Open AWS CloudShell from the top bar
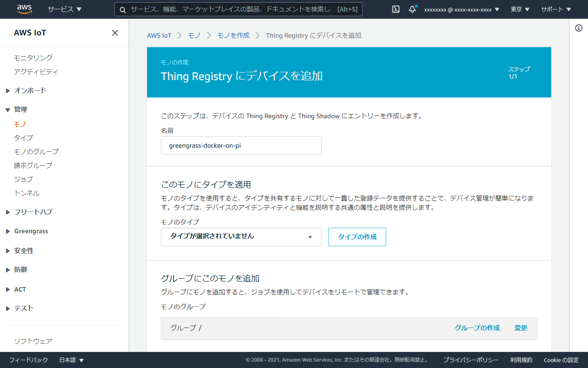 [x=396, y=9]
